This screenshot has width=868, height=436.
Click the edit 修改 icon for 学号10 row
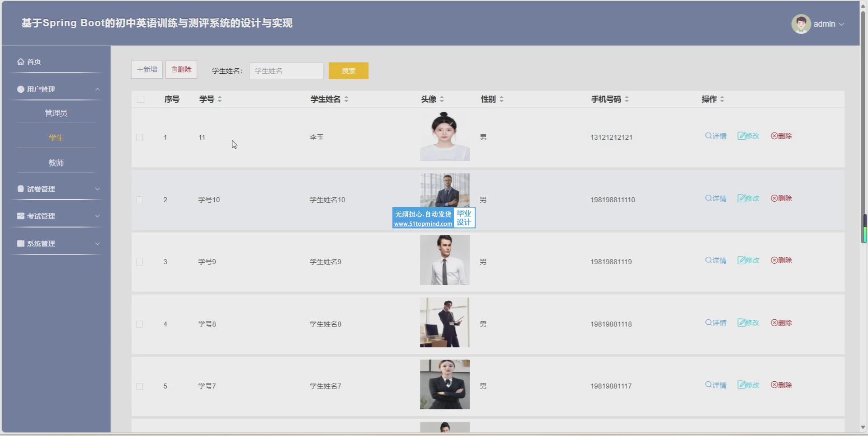click(741, 198)
